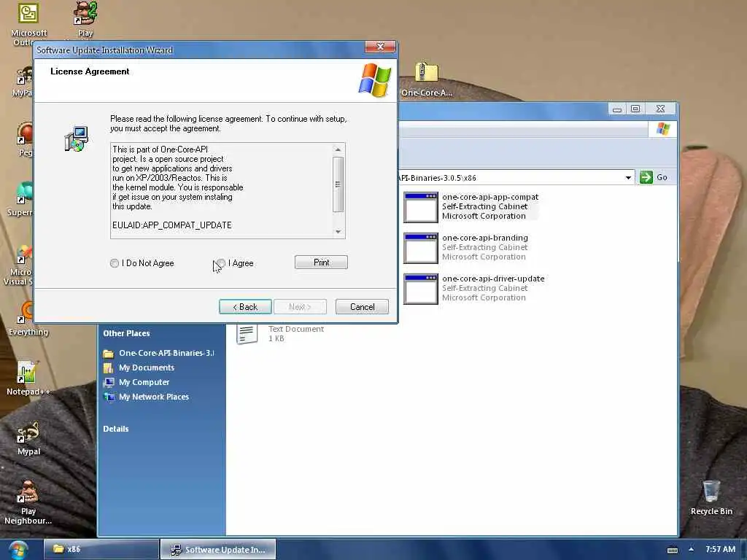The width and height of the screenshot is (747, 560).
Task: Open Play Neighbour desktop shortcut at bottom
Action: [28, 502]
